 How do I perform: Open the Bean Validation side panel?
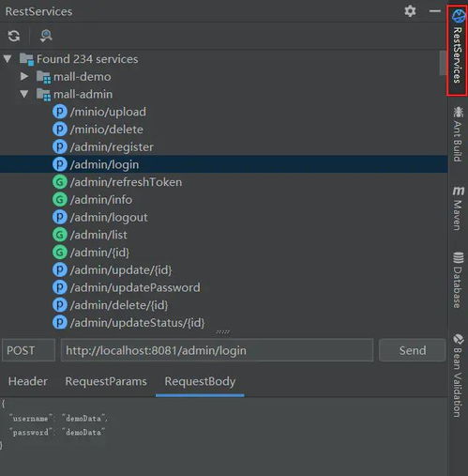(x=458, y=376)
